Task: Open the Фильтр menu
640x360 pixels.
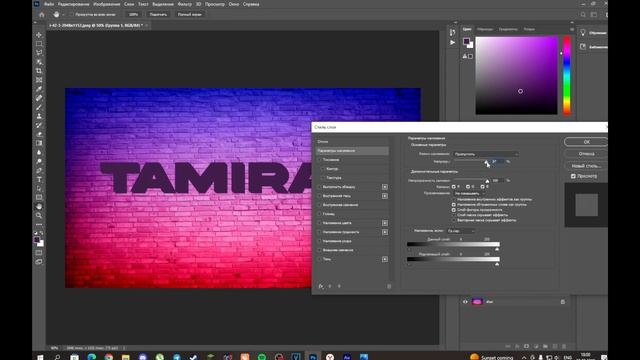Action: [184, 4]
